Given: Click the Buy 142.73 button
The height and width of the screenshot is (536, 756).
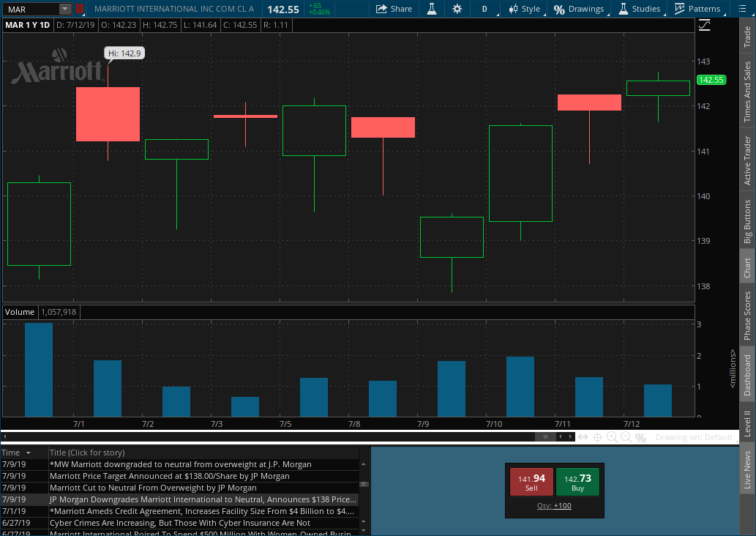Looking at the screenshot, I should 577,481.
